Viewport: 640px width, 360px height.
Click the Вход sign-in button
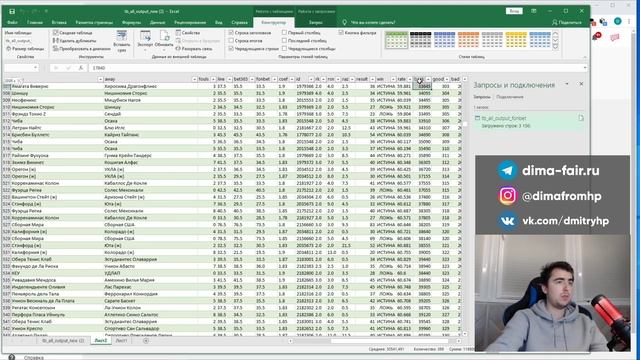[x=514, y=11]
